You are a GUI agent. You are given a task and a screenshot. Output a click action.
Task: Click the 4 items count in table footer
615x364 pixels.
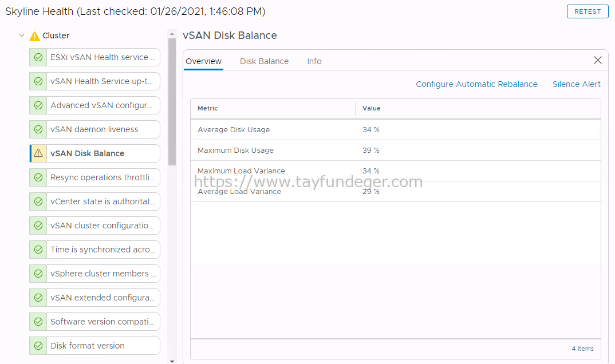[582, 349]
